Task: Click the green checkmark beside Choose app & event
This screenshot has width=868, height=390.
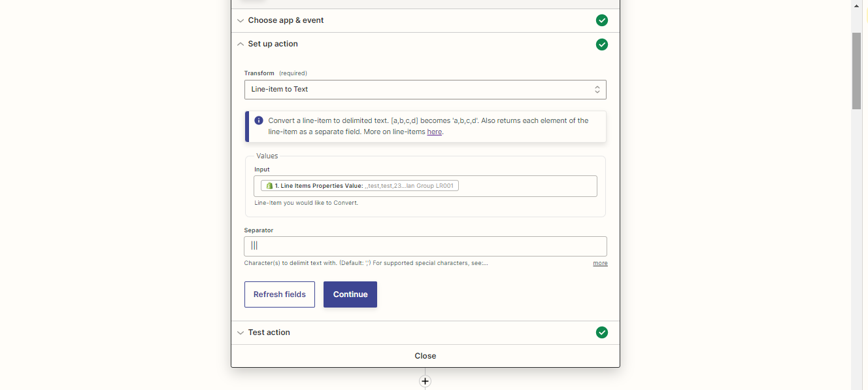Action: point(602,20)
